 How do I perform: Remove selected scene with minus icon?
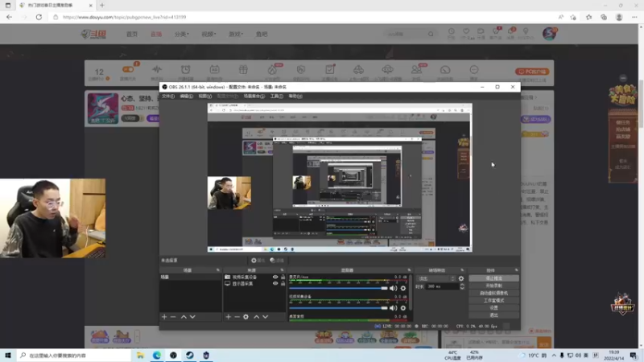[x=173, y=317]
